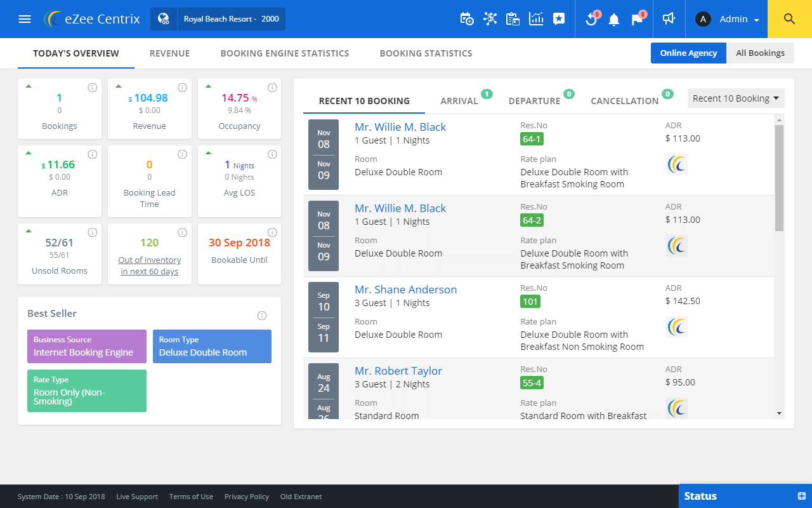The width and height of the screenshot is (812, 508).
Task: Click the flag icon with badge 8
Action: click(x=637, y=19)
